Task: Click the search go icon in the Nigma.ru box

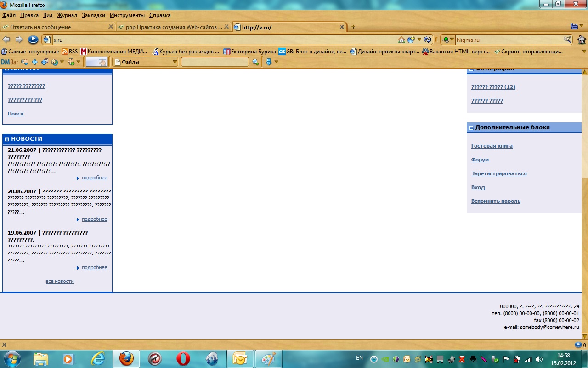Action: 567,40
